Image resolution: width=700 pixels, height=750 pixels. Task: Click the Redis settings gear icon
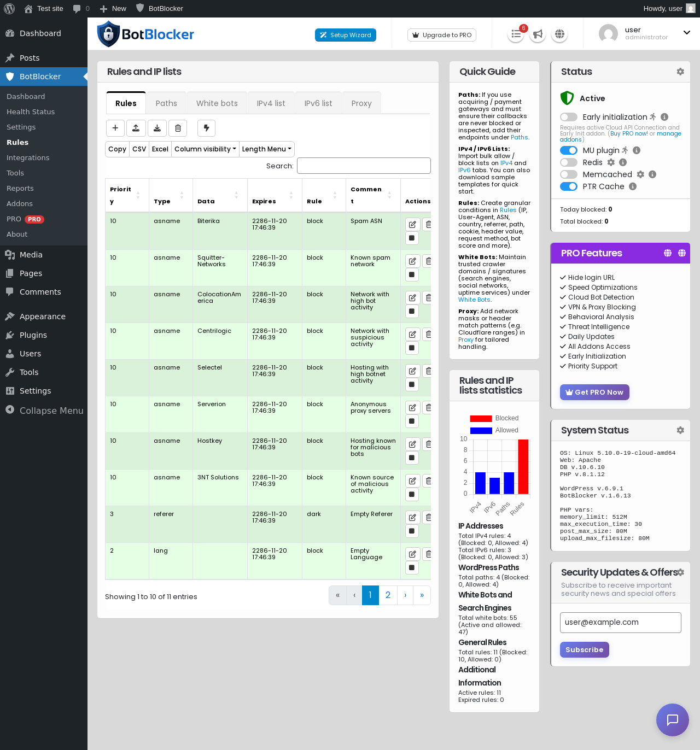pos(611,162)
